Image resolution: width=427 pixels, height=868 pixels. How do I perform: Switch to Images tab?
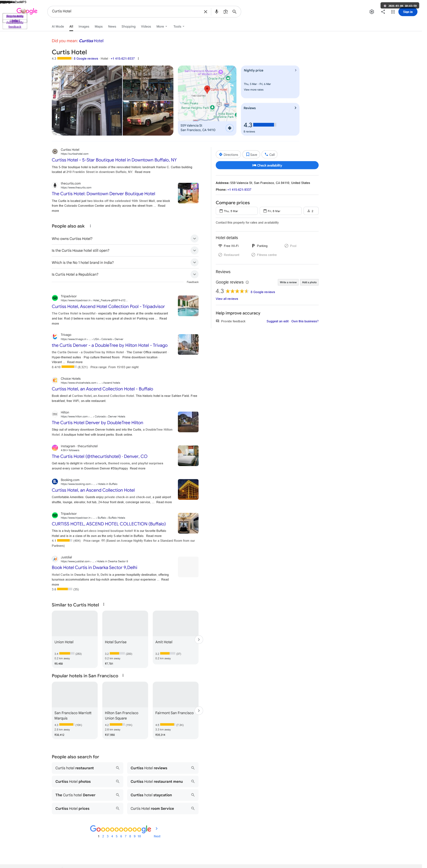click(x=84, y=27)
